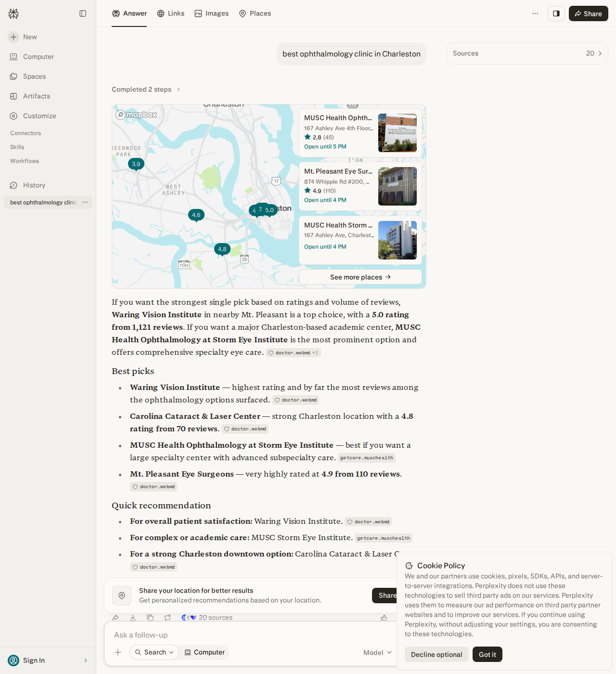Switch to the Places tab

[x=255, y=13]
